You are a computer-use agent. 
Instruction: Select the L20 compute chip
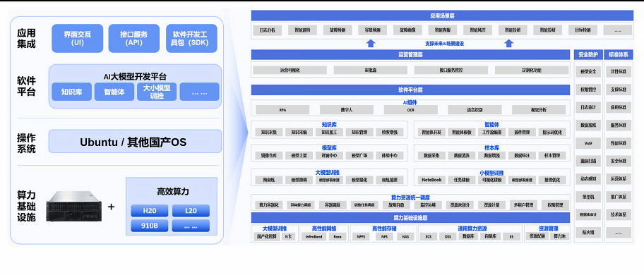pos(191,211)
